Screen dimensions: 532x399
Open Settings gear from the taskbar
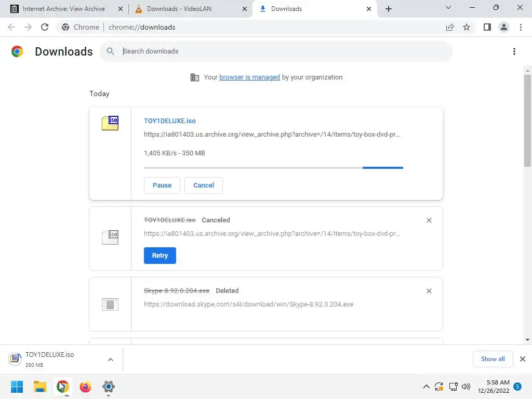[x=109, y=387]
